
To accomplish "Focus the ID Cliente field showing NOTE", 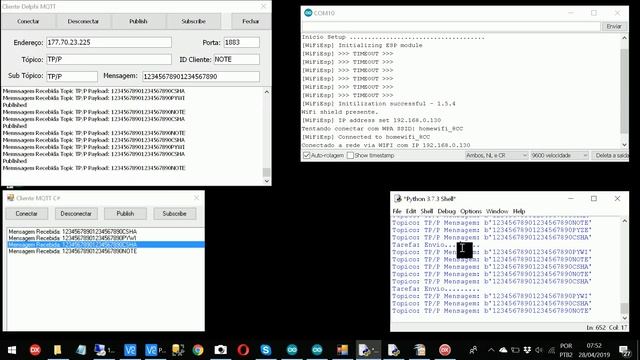I will coord(236,60).
